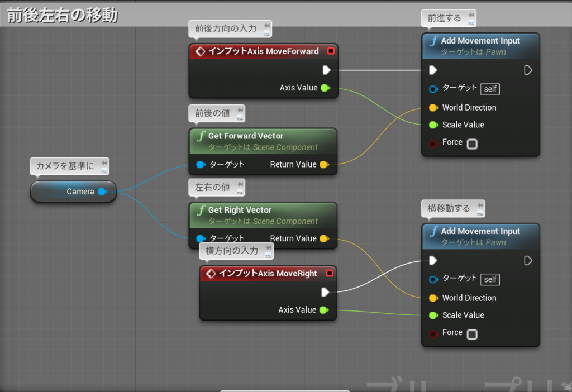Enable the Force checkbox on the 横移動する node
The width and height of the screenshot is (572, 392).
pos(472,334)
